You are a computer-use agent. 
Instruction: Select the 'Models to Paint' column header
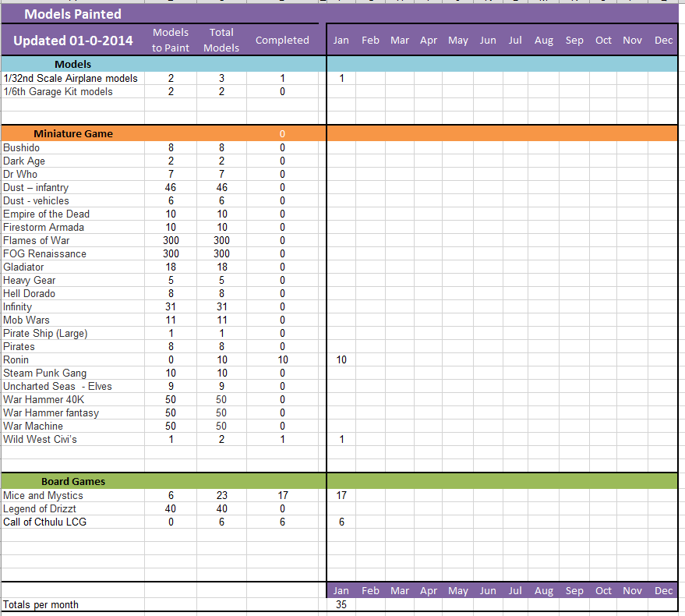[x=171, y=41]
